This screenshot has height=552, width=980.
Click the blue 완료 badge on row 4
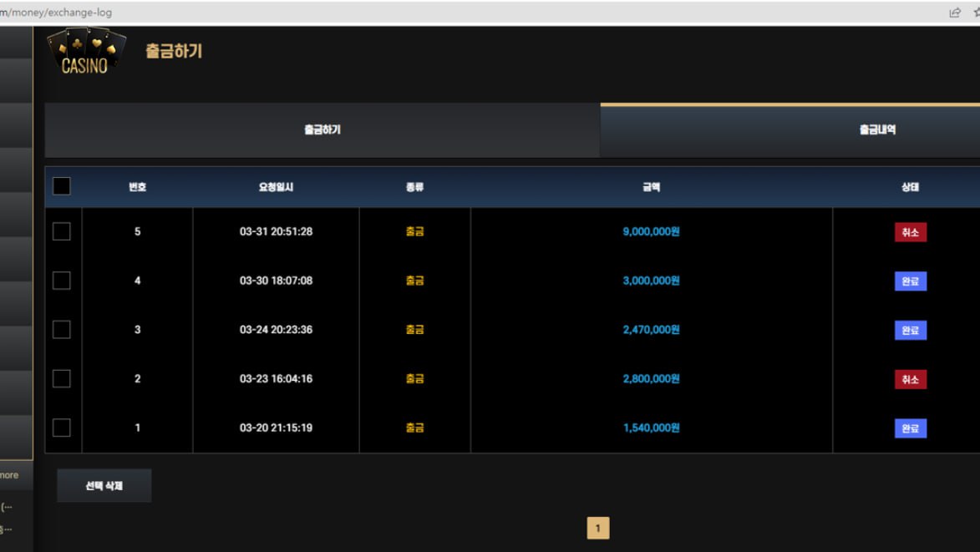coord(910,281)
